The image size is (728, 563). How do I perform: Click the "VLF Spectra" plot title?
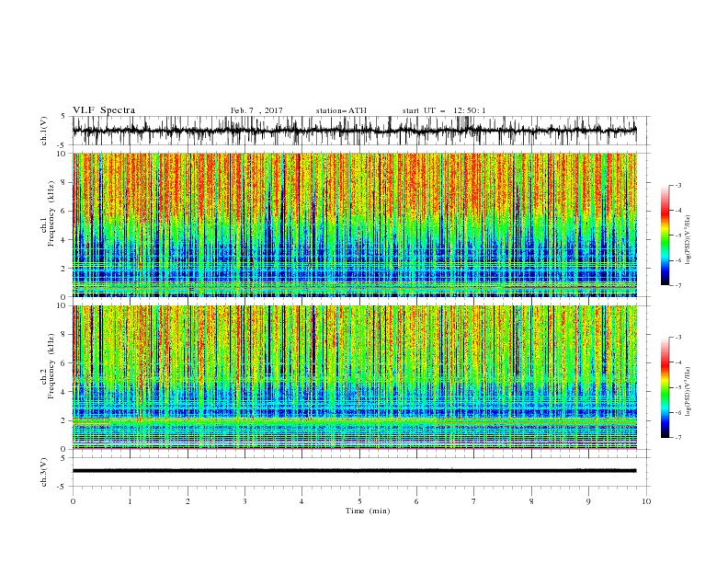[104, 110]
